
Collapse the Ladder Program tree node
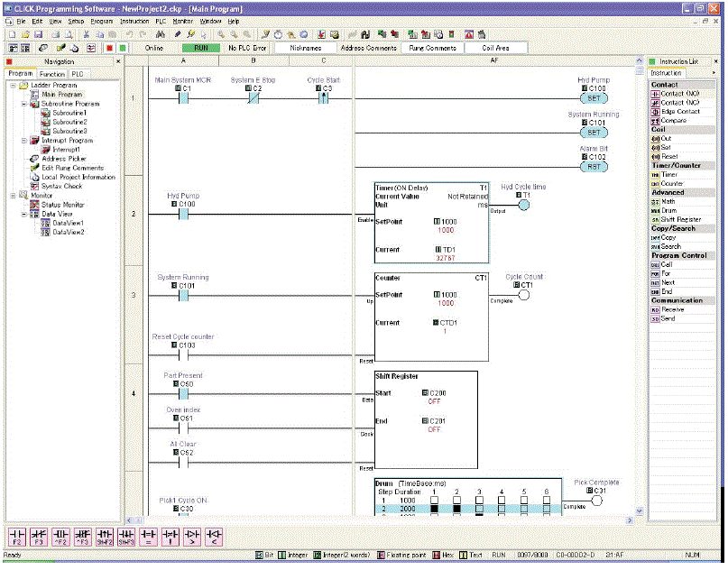[x=12, y=85]
